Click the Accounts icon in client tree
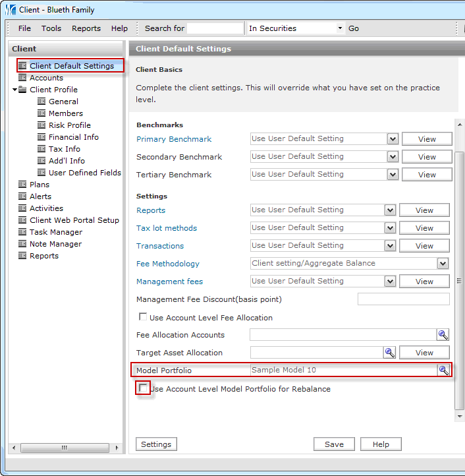 (x=22, y=78)
